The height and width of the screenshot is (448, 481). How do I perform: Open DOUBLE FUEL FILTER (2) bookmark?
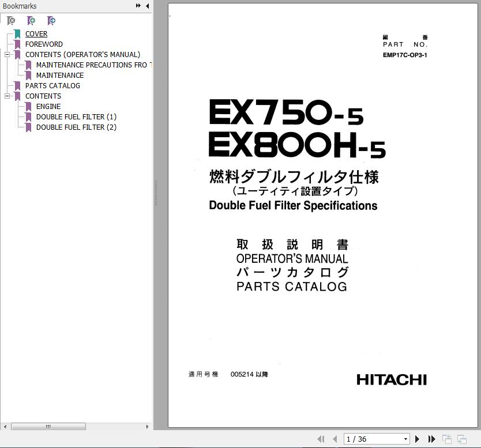[76, 127]
